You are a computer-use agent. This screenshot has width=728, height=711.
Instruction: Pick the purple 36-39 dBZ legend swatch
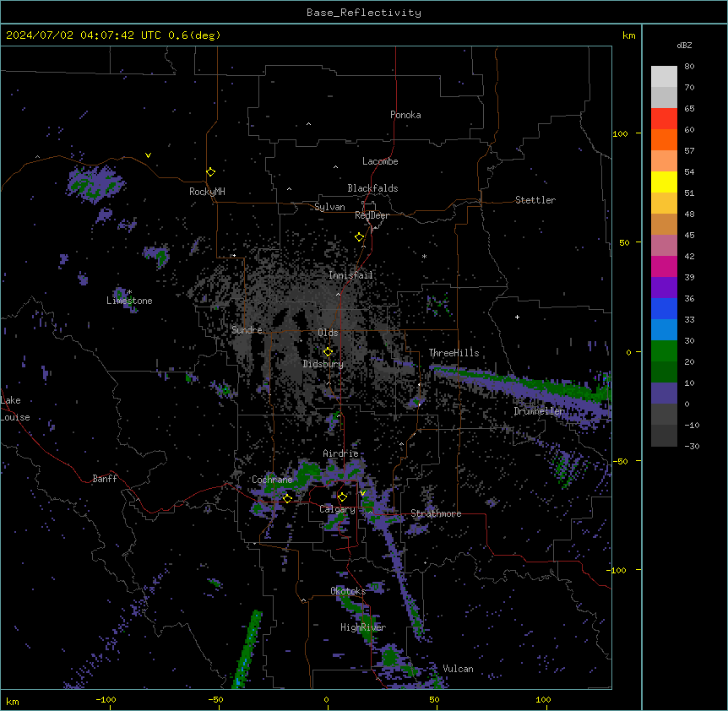tap(664, 288)
